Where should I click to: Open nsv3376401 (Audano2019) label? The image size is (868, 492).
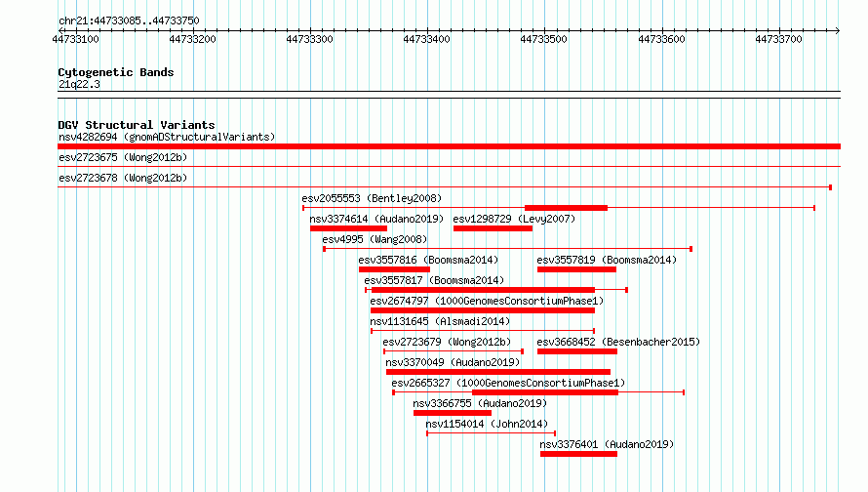click(x=607, y=444)
